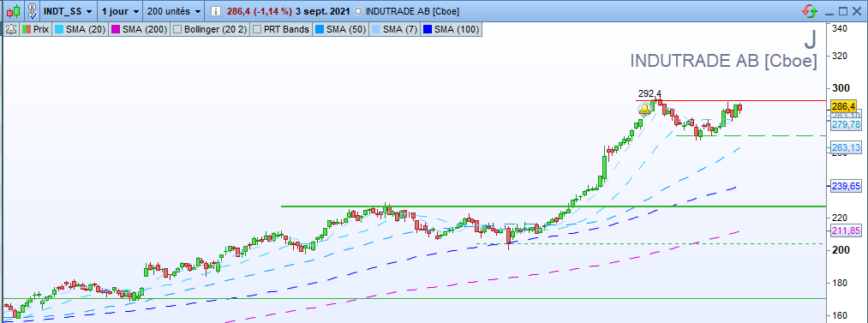Click the alarm bell icon in indicator bar
This screenshot has width=868, height=323.
click(x=11, y=29)
